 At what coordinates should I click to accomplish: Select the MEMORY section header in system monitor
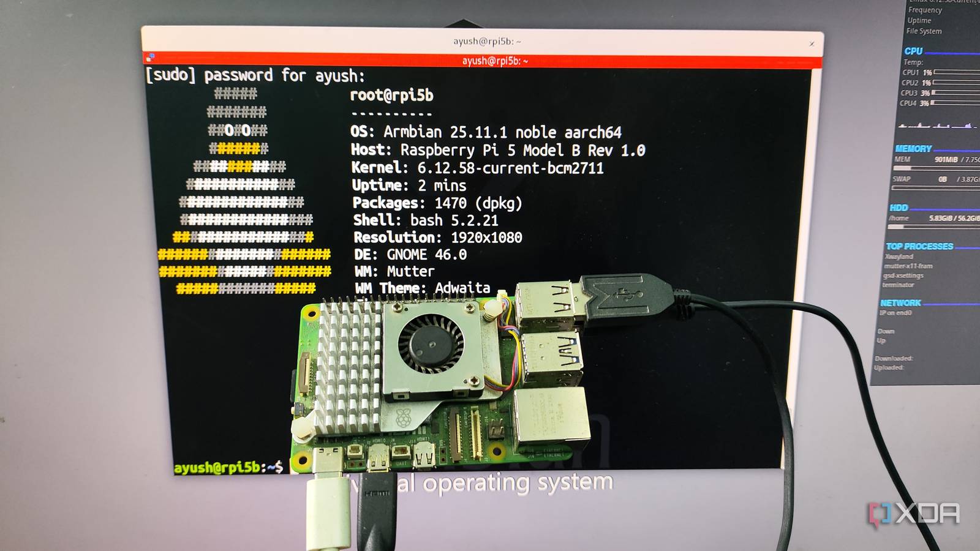914,148
